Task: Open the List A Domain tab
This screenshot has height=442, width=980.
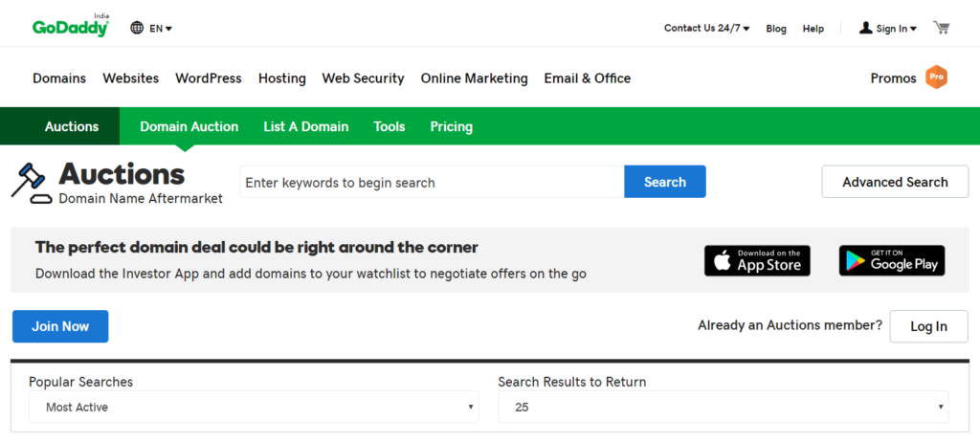Action: (305, 126)
